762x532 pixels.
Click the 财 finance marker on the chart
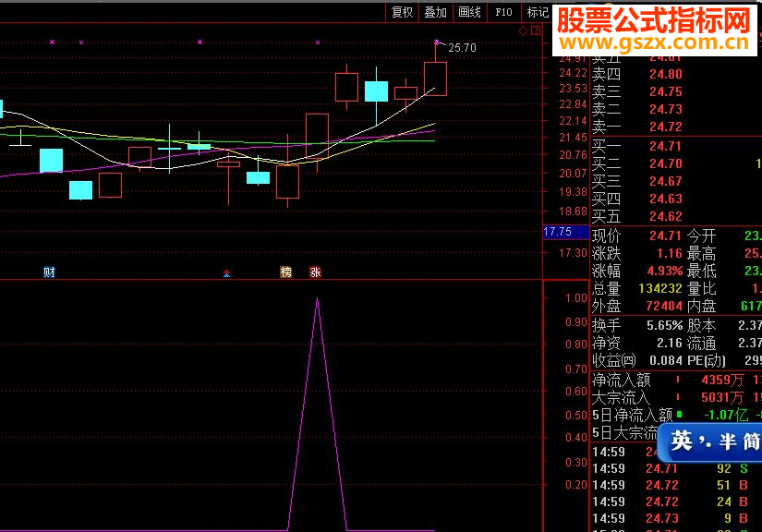coord(49,272)
